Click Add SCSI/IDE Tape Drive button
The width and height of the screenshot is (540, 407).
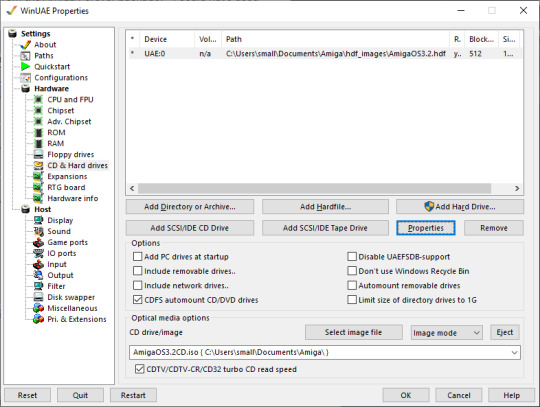pos(325,228)
